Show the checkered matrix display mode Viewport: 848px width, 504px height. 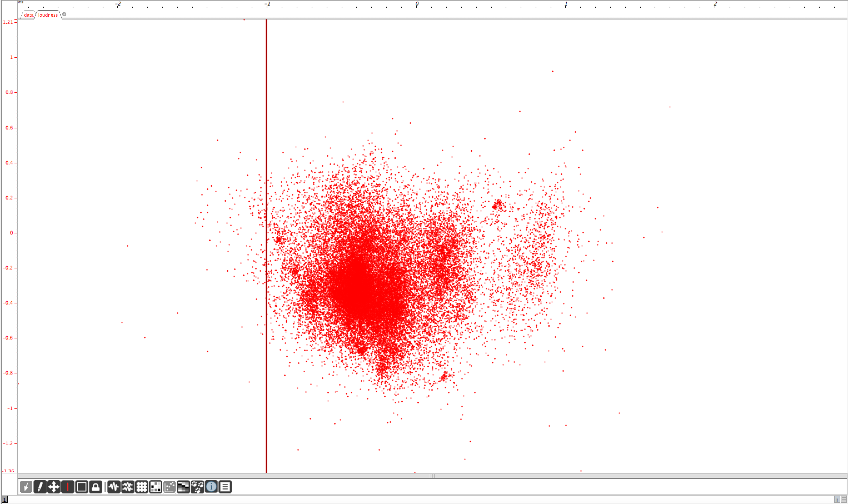156,487
